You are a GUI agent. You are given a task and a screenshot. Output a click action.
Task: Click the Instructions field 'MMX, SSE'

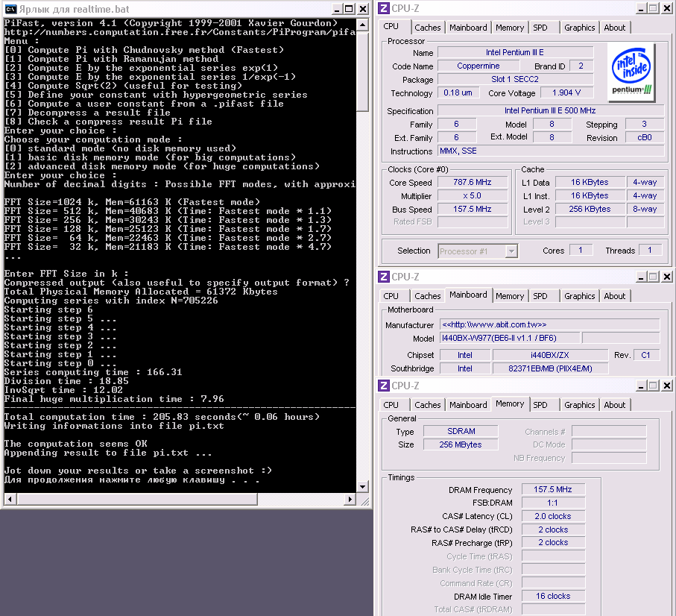pos(551,151)
